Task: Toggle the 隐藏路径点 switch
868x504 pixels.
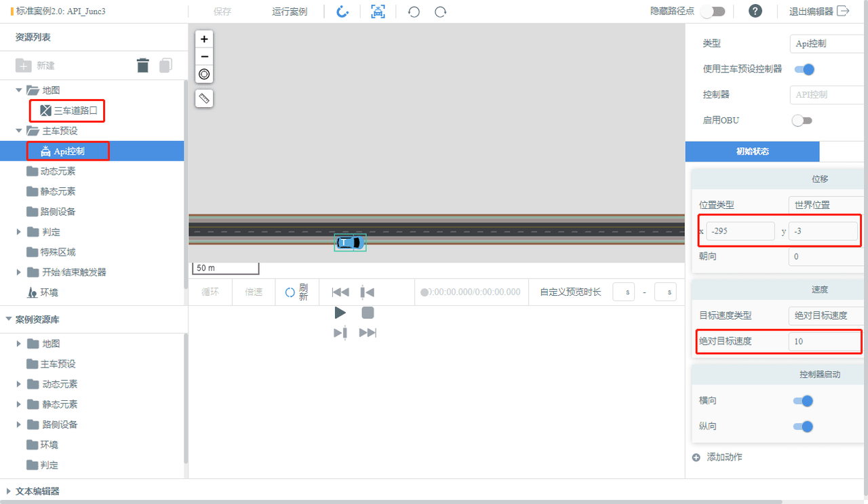Action: point(713,12)
